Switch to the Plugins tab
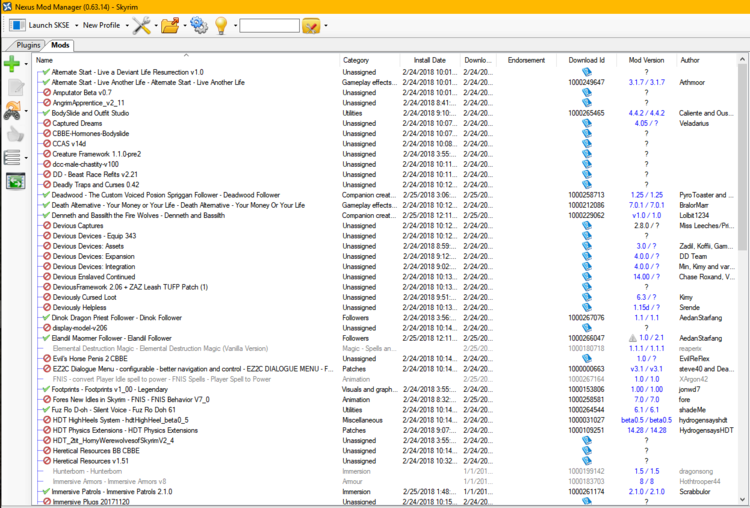 pos(28,45)
